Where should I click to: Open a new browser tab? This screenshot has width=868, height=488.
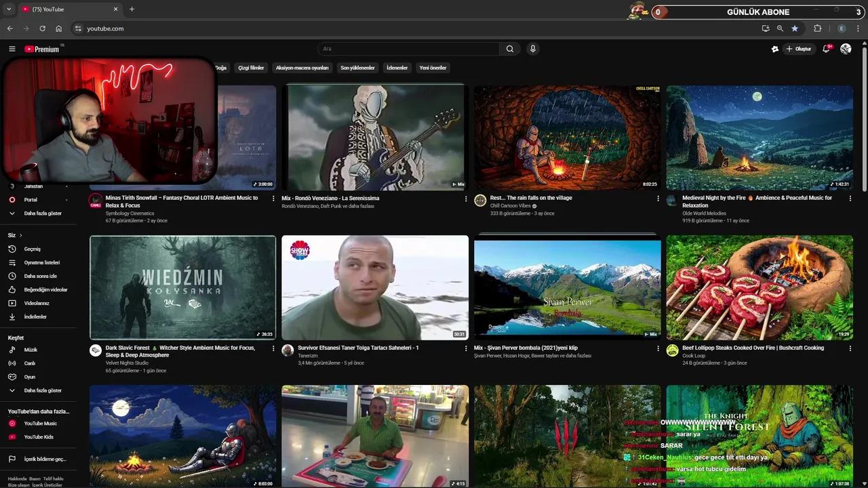coord(132,9)
